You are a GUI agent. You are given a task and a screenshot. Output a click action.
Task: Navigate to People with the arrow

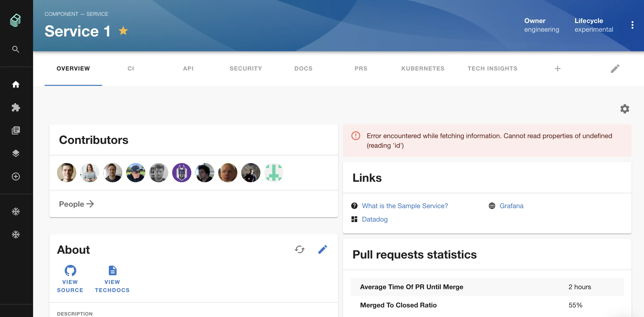coord(76,204)
